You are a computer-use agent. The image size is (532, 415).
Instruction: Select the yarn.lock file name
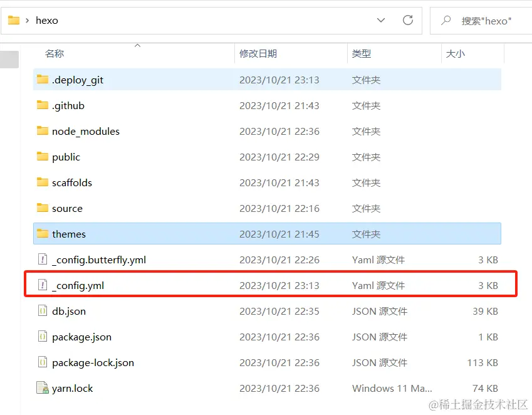[x=72, y=389]
